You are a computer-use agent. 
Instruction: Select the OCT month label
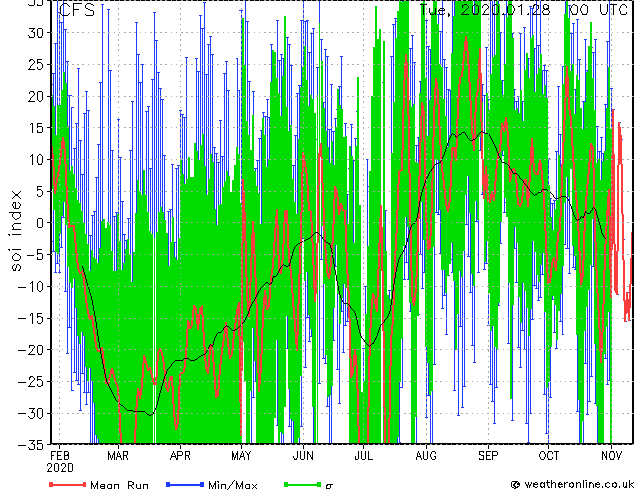548,456
